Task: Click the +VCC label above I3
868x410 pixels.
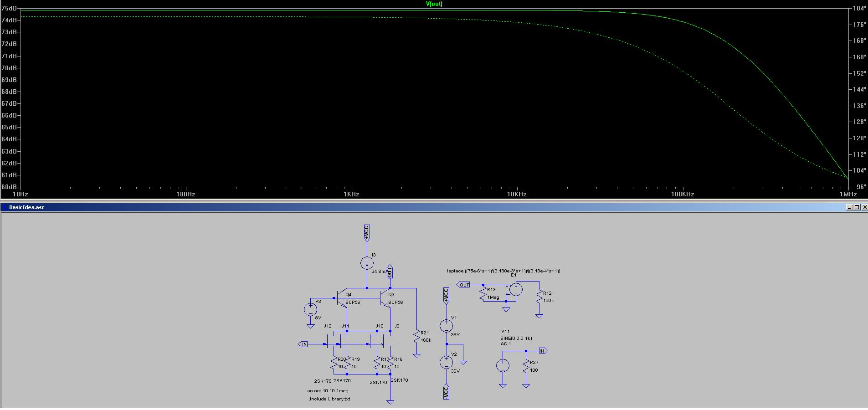Action: click(x=366, y=232)
